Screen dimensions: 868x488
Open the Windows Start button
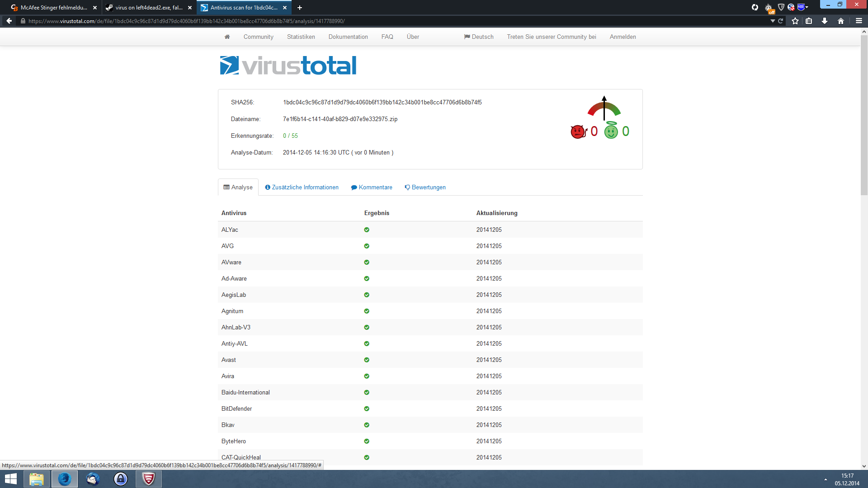[x=11, y=479]
